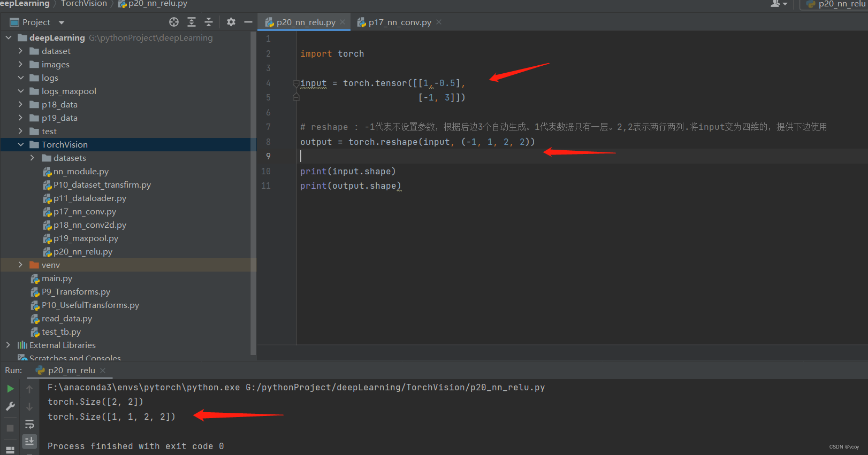The image size is (868, 455).
Task: Close the p17_nn_conv.py editor tab
Action: 439,22
